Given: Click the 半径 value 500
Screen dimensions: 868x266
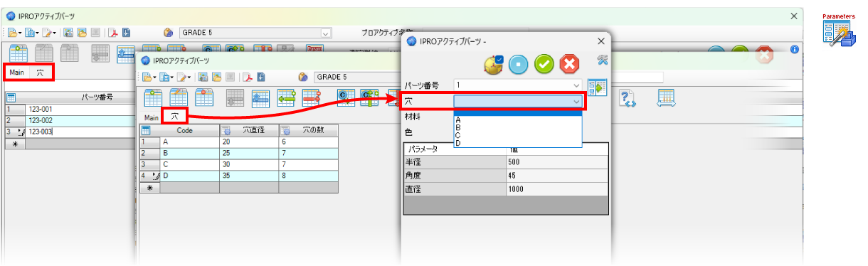Looking at the screenshot, I should pos(557,161).
